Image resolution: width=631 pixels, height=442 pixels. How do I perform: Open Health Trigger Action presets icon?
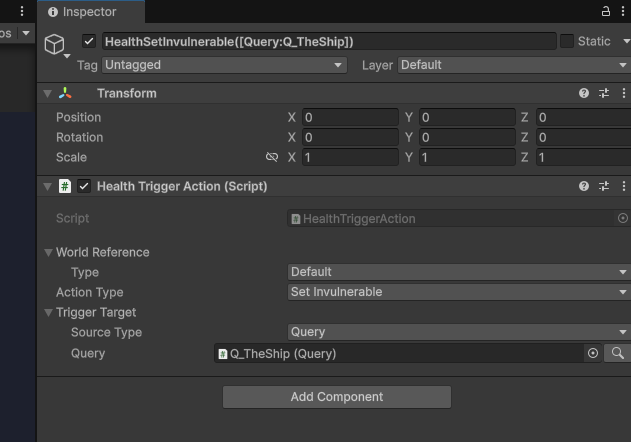(604, 186)
